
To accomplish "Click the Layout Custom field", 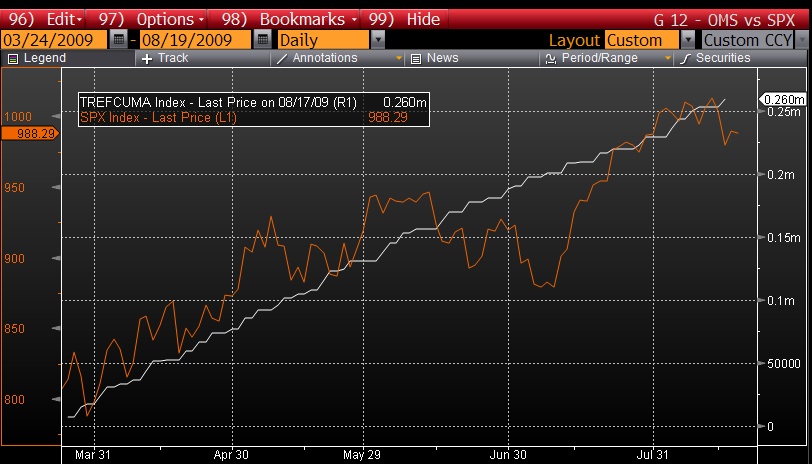I will tap(642, 40).
